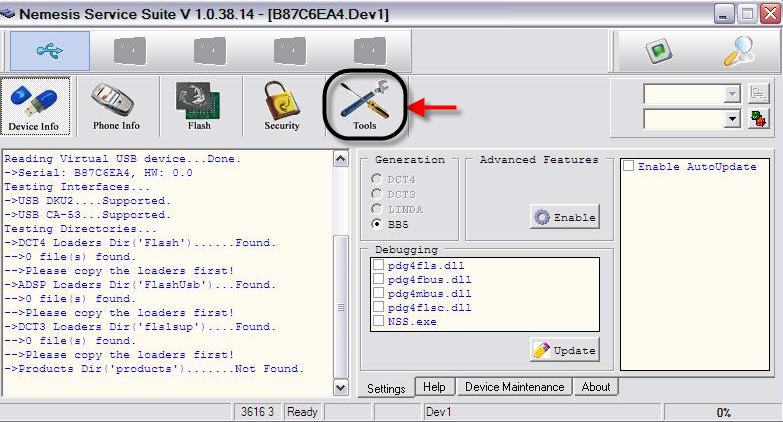Viewport: 783px width, 422px height.
Task: Click the Nemesis Service Suite title bar icon
Action: coord(7,13)
